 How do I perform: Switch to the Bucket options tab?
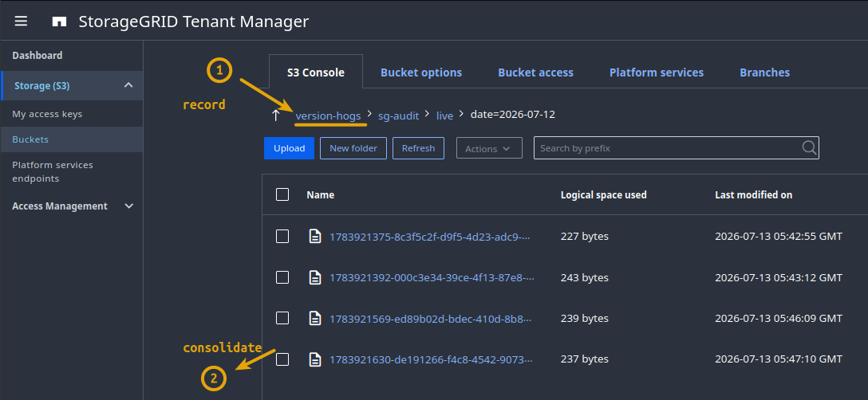420,73
